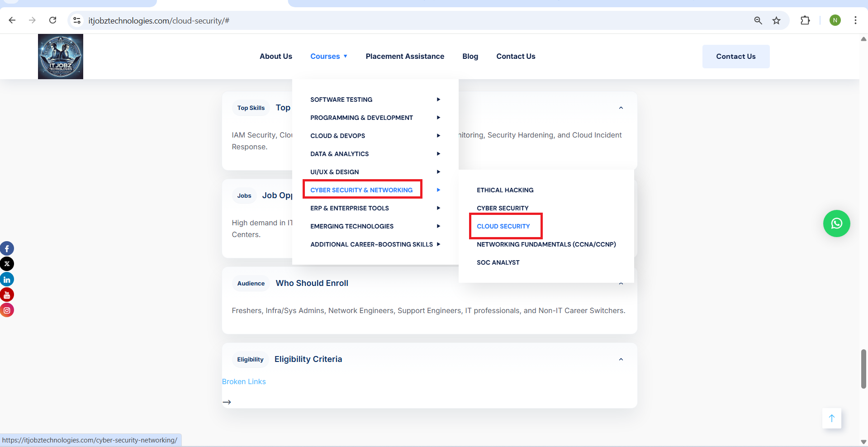Viewport: 868px width, 447px height.
Task: Open the browser extensions puzzle icon
Action: point(805,20)
